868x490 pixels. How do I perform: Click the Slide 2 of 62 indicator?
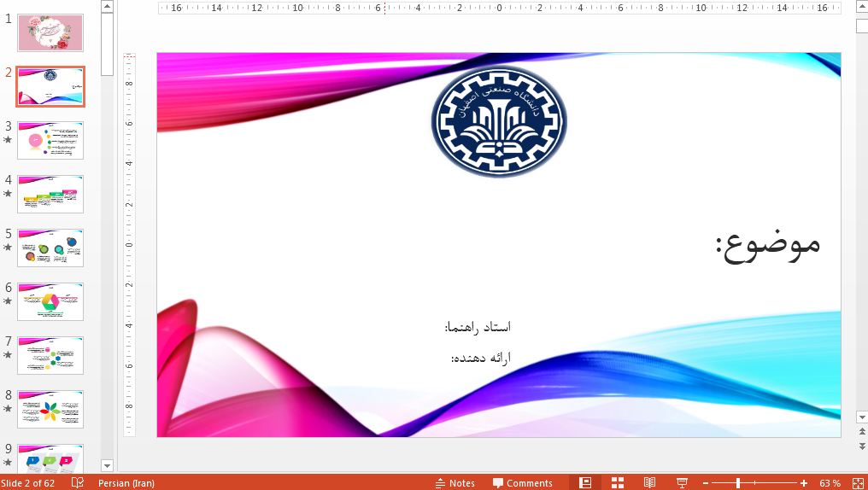coord(28,483)
